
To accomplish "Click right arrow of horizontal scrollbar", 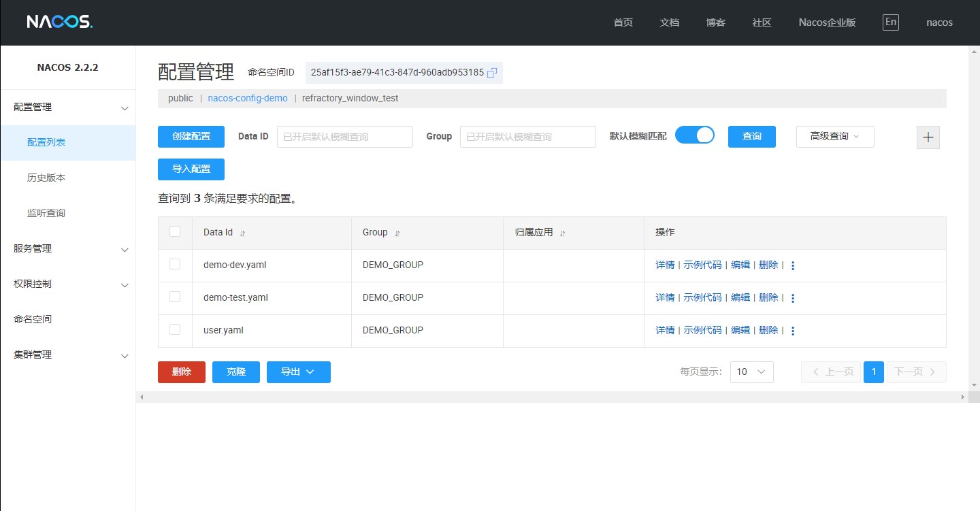I will (962, 397).
